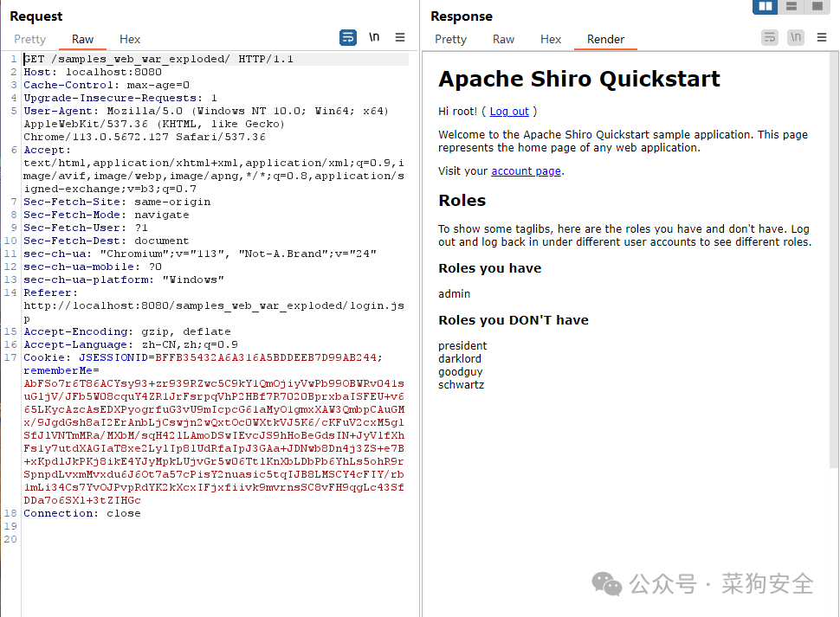
Task: Click the Upgrade-Insecure-Requests header line
Action: [120, 98]
